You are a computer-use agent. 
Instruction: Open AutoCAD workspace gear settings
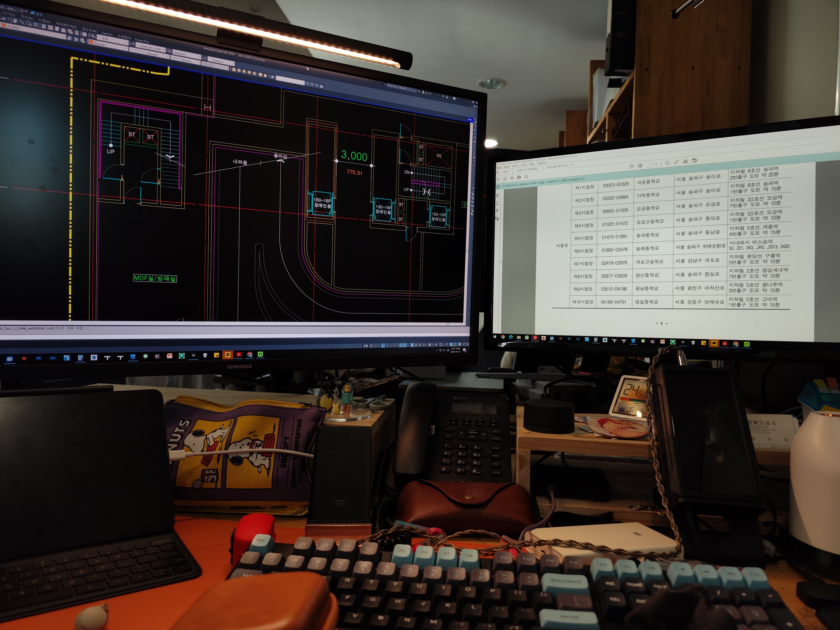429,345
